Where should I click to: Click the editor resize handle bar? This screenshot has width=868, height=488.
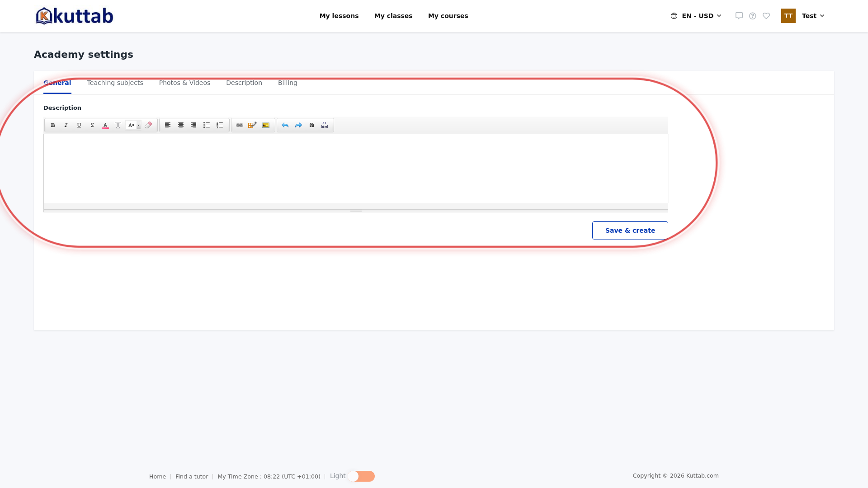(x=356, y=211)
